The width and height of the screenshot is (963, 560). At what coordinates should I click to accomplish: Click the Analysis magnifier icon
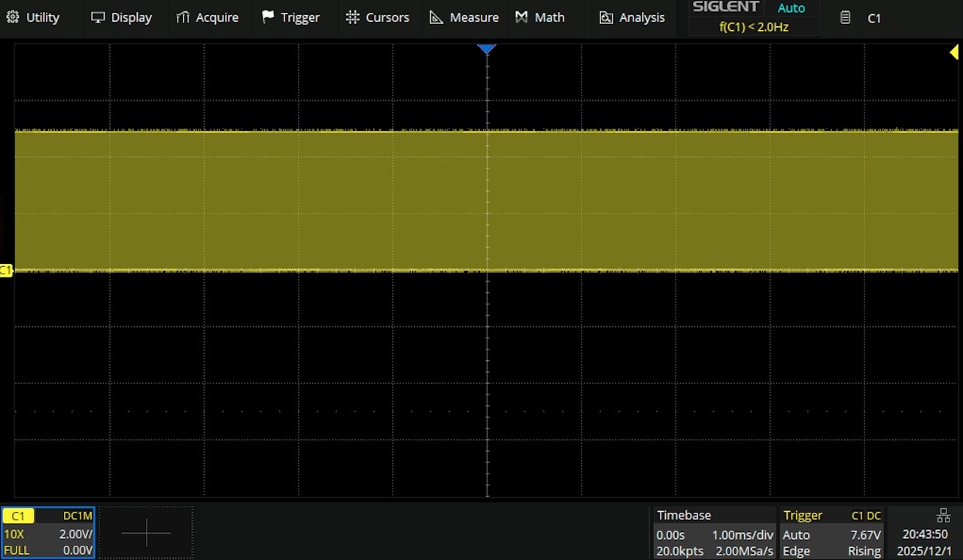[x=606, y=17]
